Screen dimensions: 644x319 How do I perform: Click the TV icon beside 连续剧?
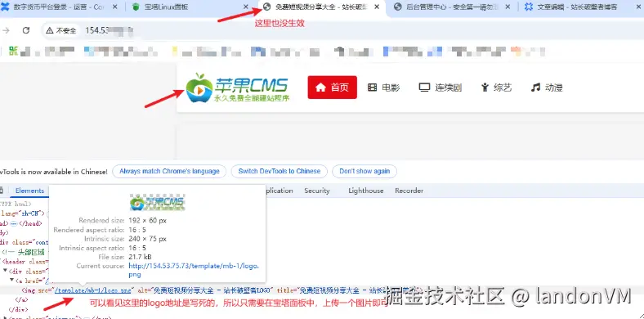(x=424, y=88)
